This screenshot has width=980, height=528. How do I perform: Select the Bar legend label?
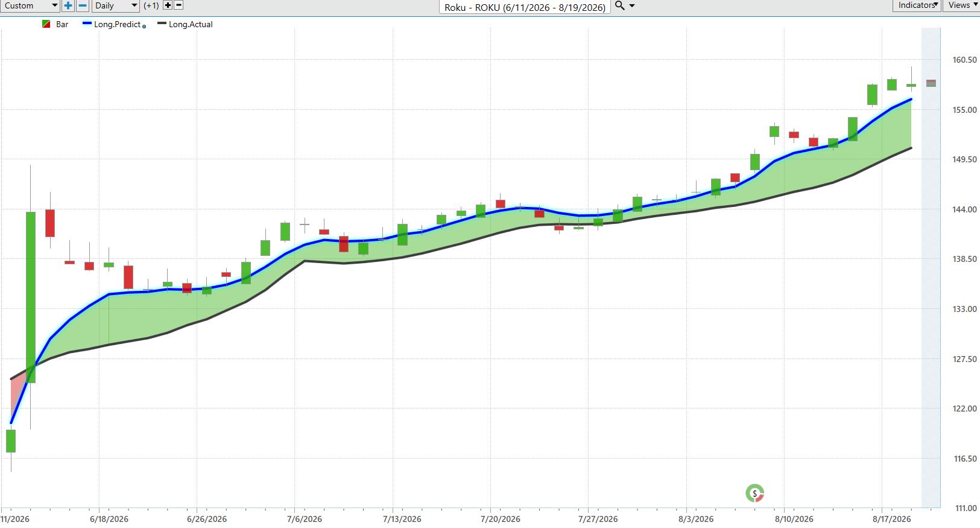pos(62,24)
